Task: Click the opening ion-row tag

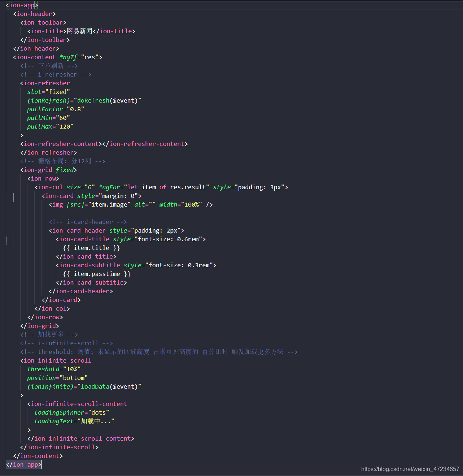Action: click(43, 178)
